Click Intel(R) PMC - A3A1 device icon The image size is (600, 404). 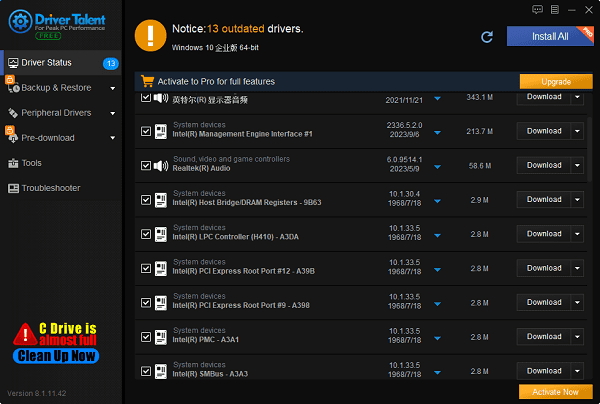point(161,337)
